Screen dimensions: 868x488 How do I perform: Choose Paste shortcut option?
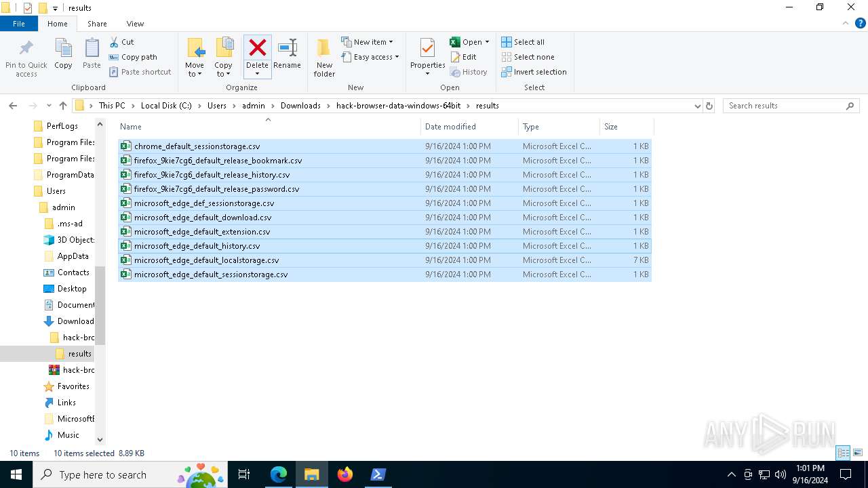coord(140,72)
